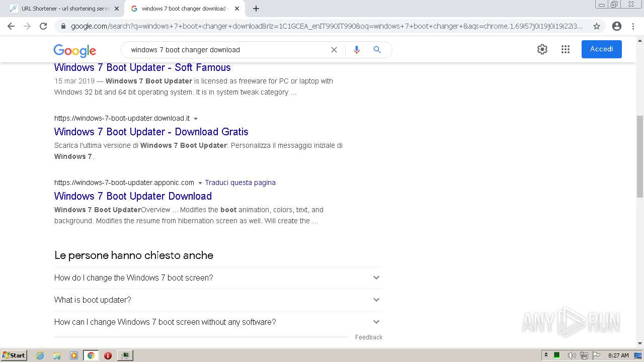Go back using the browser back arrow
Viewport: 644px width, 362px height.
tap(11, 26)
